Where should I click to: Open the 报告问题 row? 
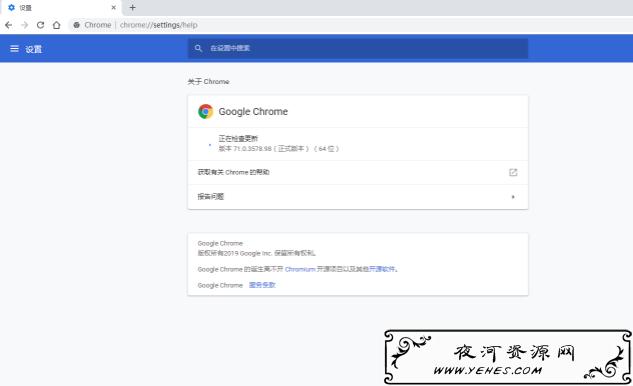point(358,197)
